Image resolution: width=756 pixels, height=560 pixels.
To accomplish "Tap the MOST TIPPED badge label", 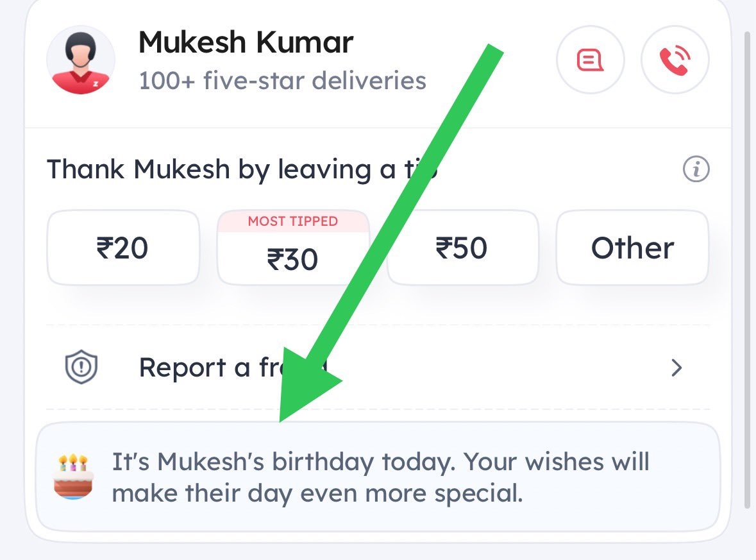I will point(292,221).
